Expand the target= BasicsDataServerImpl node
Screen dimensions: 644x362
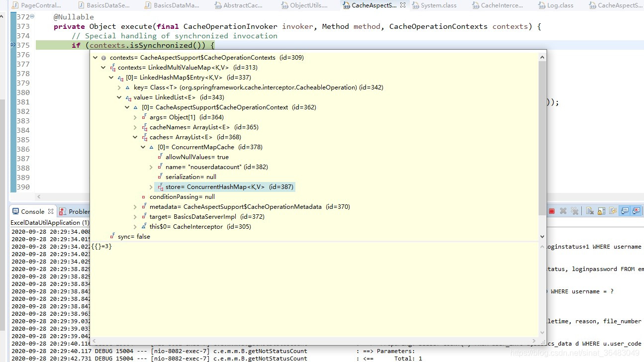click(135, 217)
